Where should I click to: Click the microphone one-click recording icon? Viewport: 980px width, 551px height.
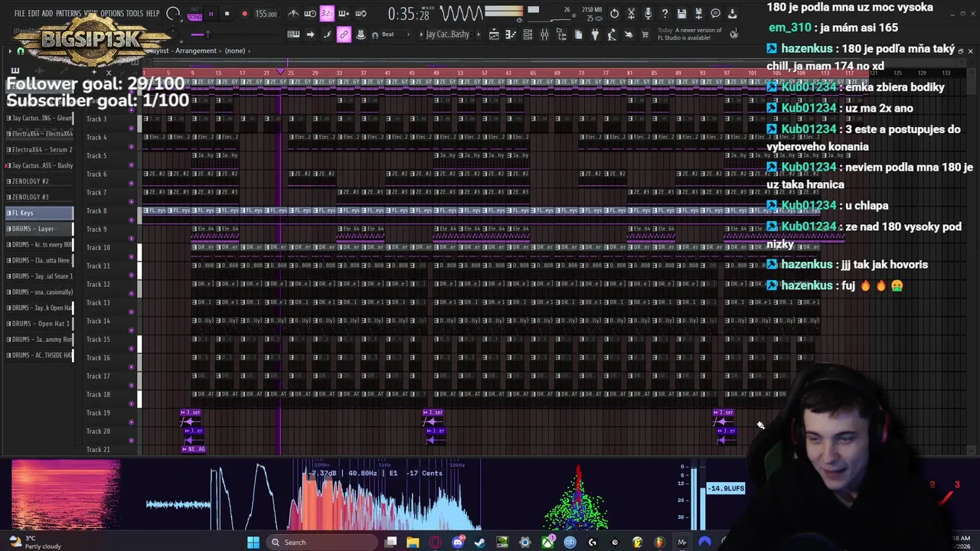click(648, 14)
